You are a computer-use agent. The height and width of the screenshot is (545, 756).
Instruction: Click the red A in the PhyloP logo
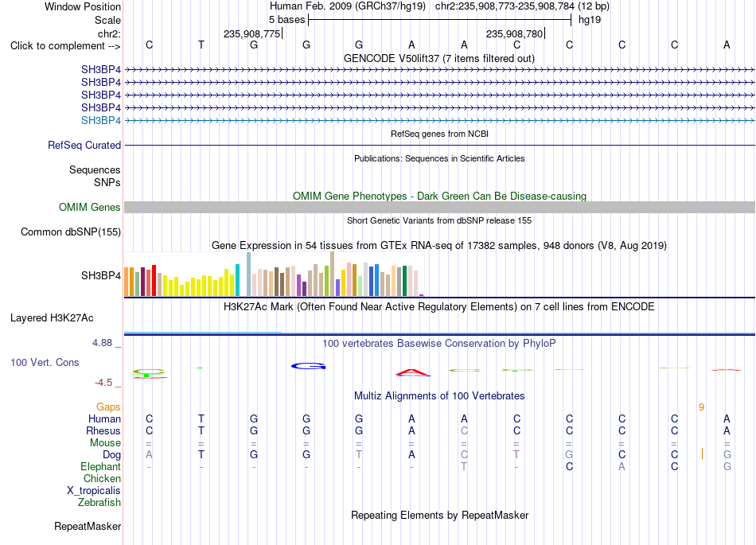[x=412, y=372]
